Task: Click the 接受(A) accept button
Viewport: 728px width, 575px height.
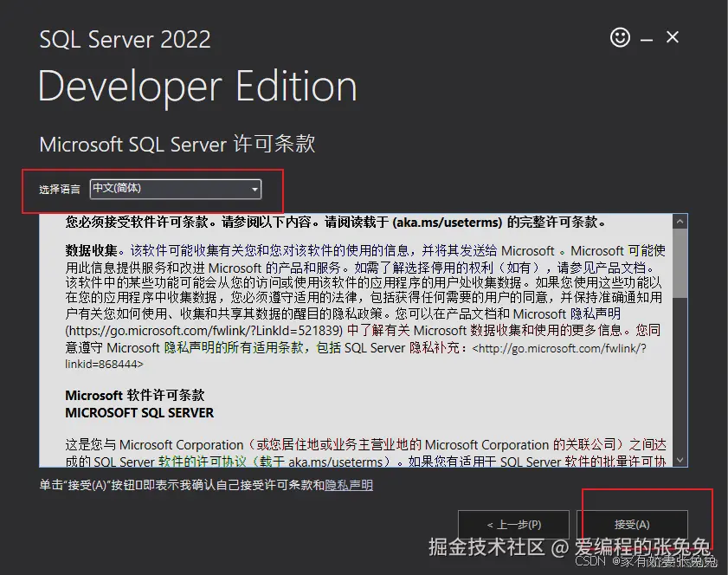Action: (x=632, y=525)
